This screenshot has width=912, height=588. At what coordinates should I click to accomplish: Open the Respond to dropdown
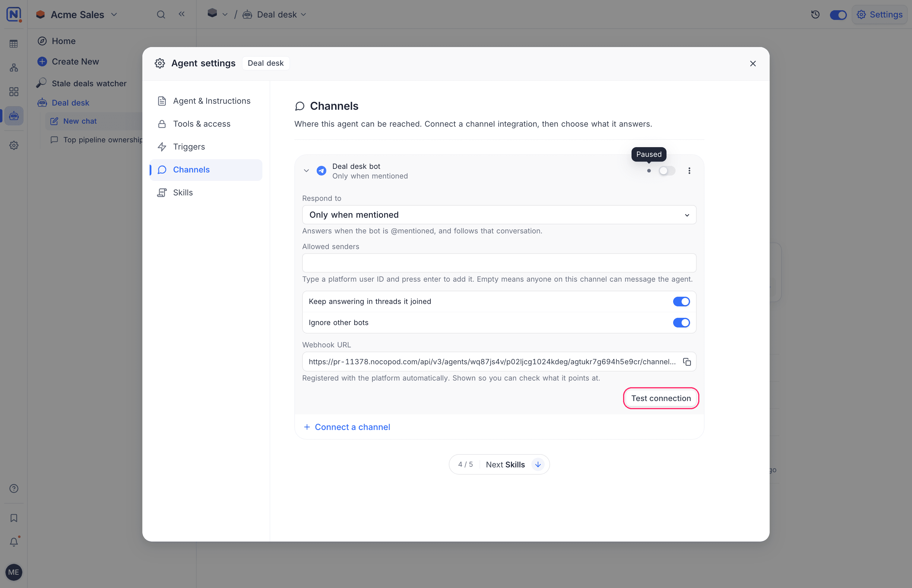pos(499,215)
